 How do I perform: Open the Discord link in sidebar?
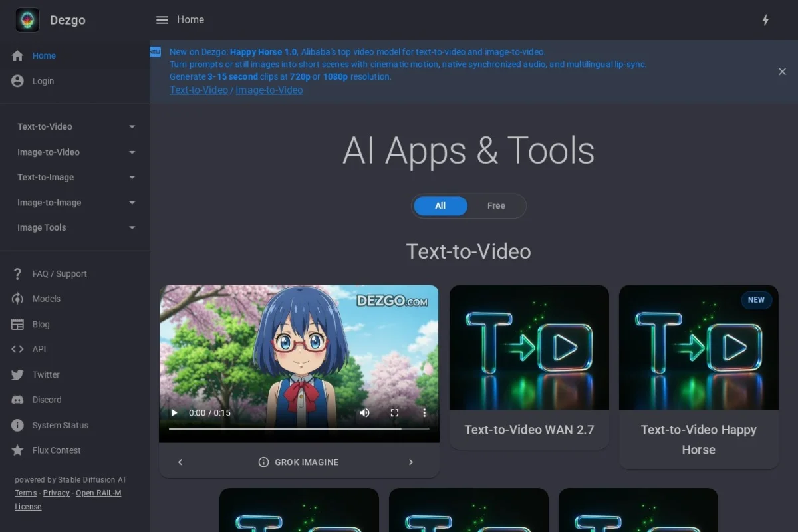click(x=75, y=400)
